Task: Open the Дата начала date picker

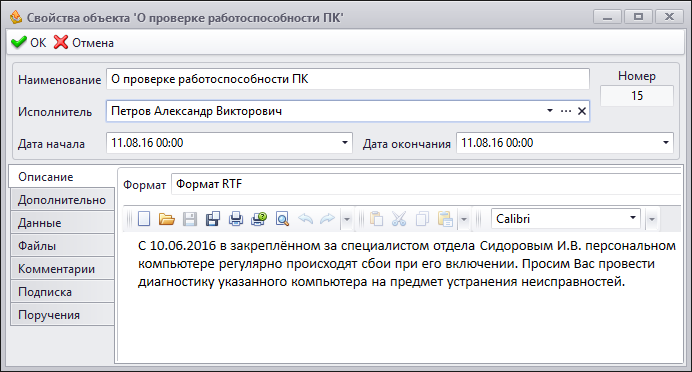Action: click(x=345, y=143)
